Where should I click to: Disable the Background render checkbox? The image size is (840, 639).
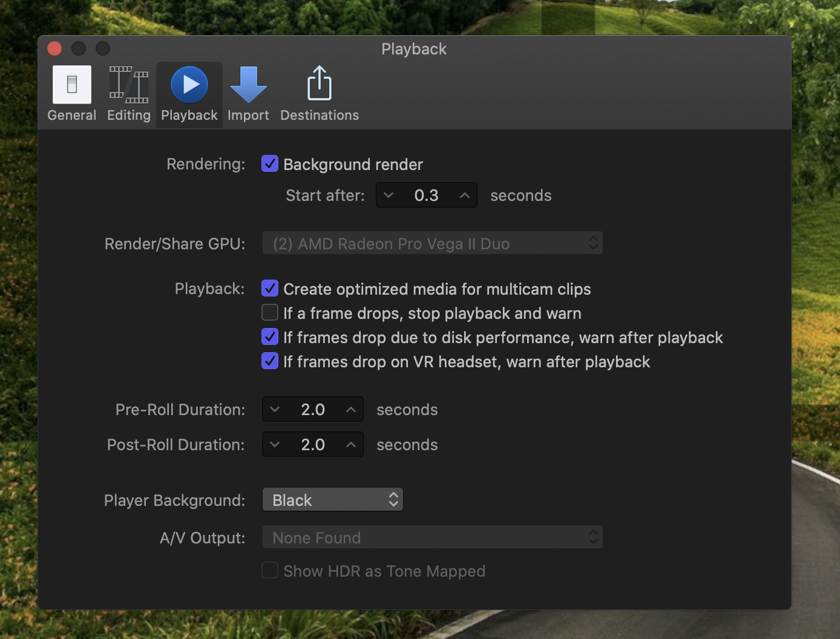[270, 164]
